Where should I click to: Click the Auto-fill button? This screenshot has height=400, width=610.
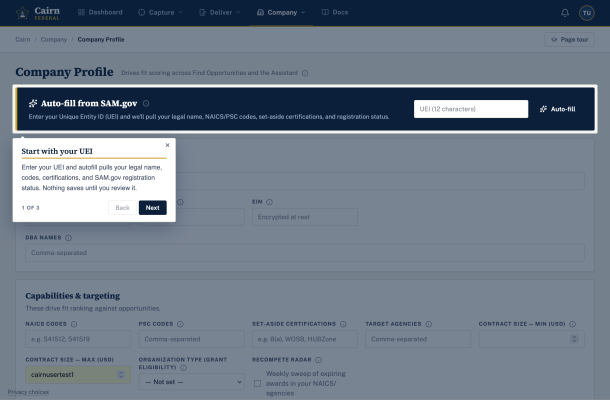click(x=557, y=109)
